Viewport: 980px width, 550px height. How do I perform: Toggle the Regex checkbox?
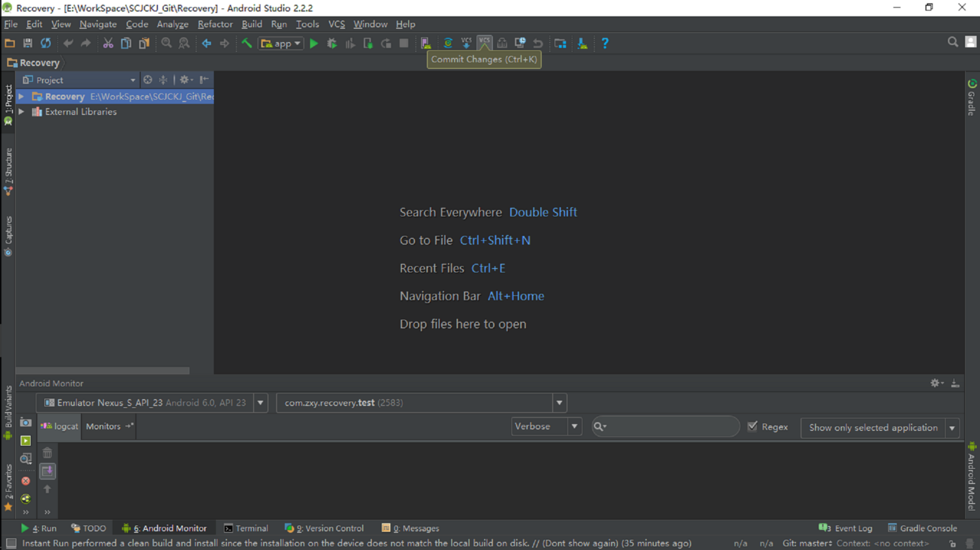(753, 426)
